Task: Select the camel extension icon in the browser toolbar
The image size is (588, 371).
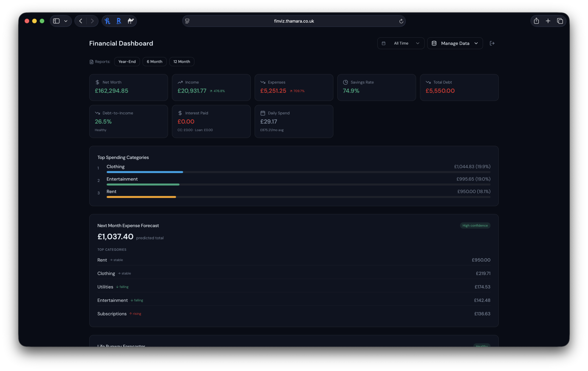Action: [x=130, y=21]
